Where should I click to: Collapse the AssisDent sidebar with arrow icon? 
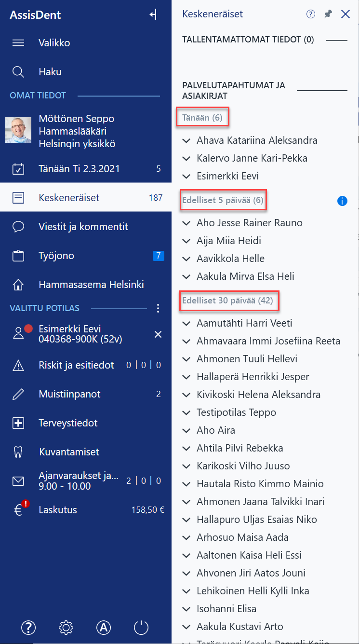point(153,15)
